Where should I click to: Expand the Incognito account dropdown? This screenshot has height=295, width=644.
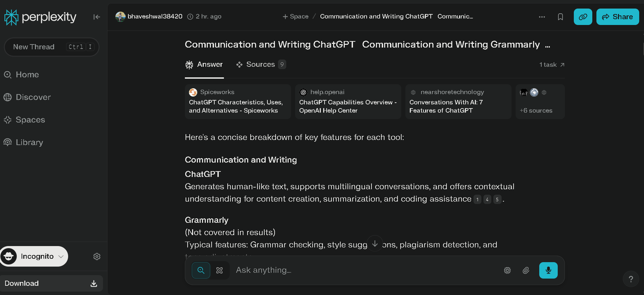click(34, 256)
